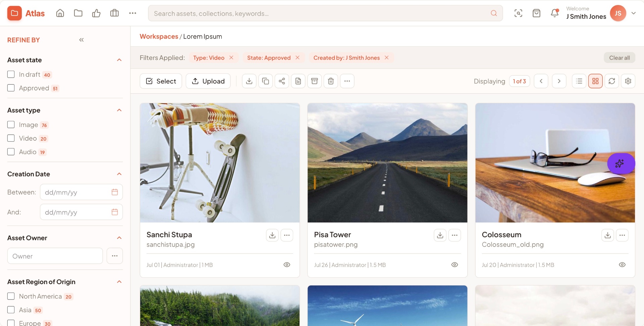Collapse the Creation Date section
644x326 pixels.
119,174
